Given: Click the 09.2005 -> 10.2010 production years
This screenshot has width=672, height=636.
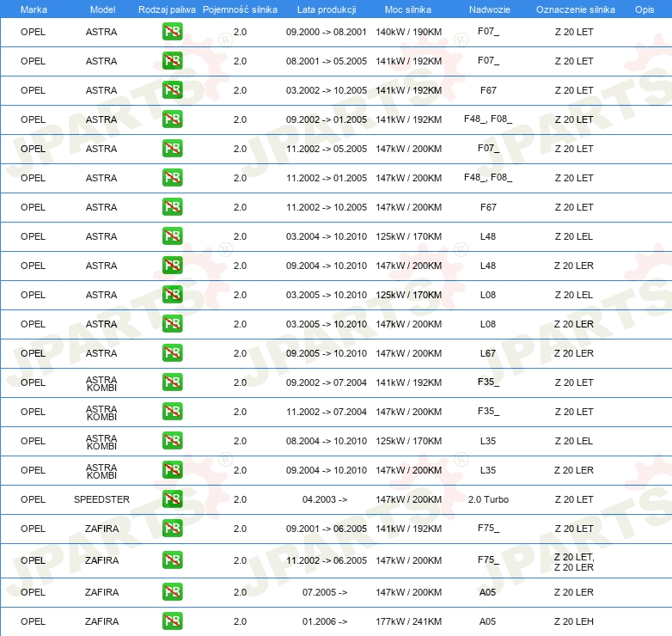Looking at the screenshot, I should [327, 353].
